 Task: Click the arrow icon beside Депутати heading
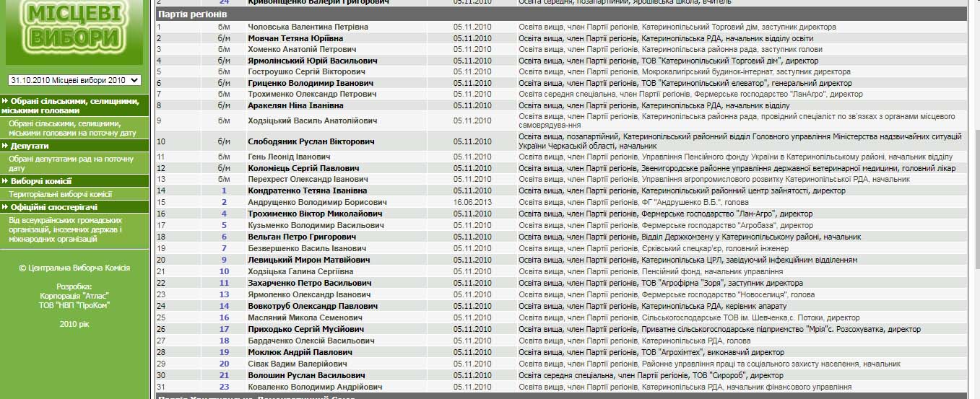[5, 146]
